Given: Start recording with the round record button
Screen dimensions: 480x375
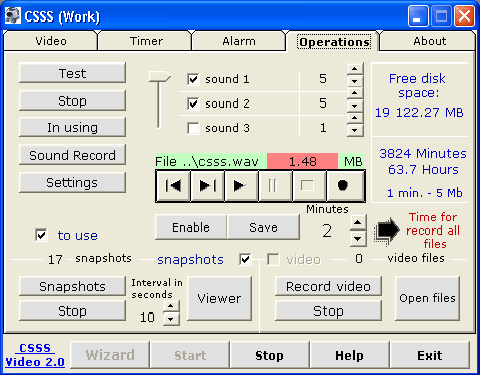Looking at the screenshot, I should tap(345, 186).
